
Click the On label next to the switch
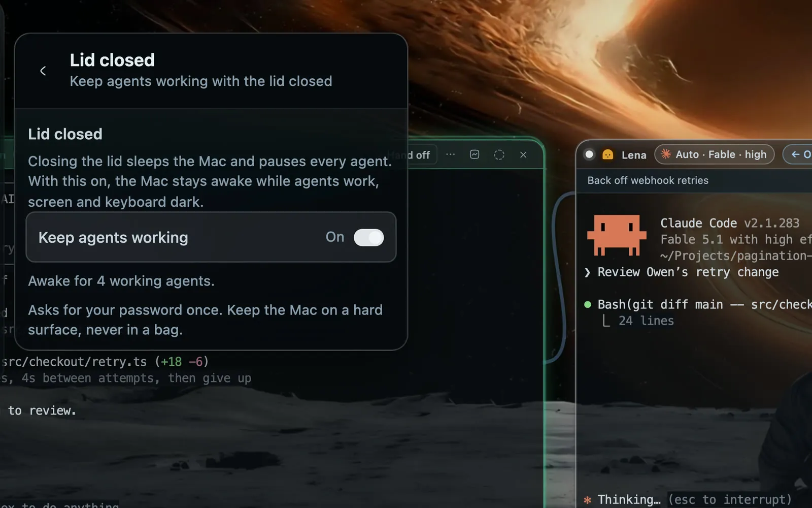click(335, 237)
